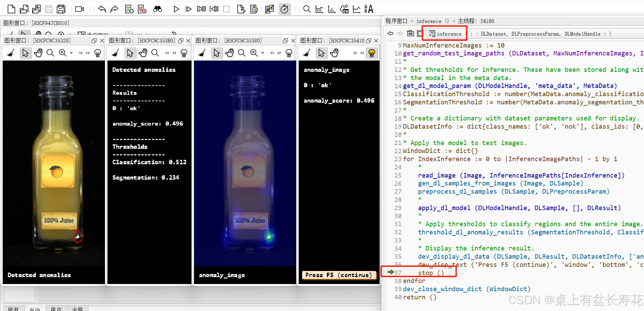Undock graphics window H3CFC9C353B0
Viewport: 644px width, 311px height.
pos(181,41)
